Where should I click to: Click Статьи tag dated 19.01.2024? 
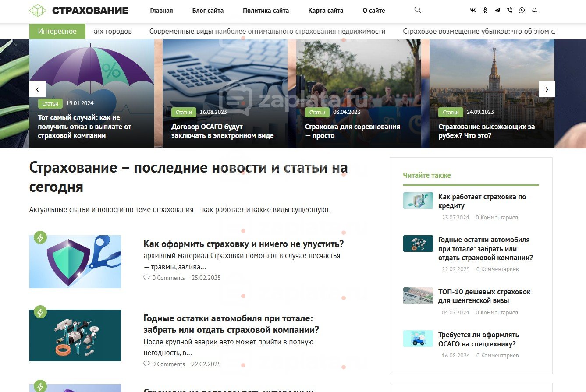[51, 104]
